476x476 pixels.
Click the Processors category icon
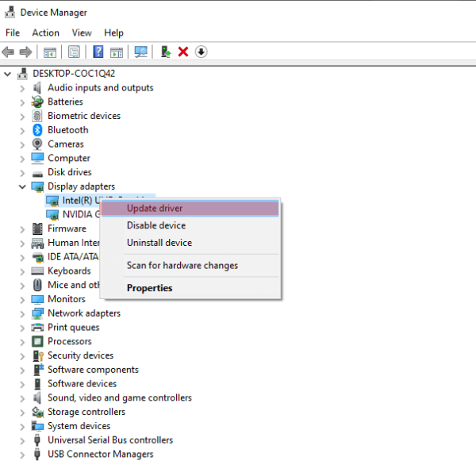click(37, 341)
